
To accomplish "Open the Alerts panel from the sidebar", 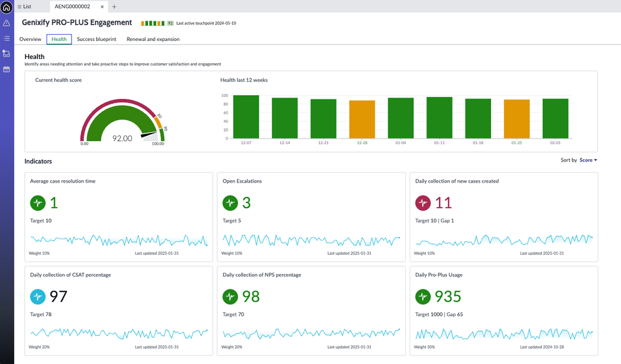I will [x=6, y=23].
